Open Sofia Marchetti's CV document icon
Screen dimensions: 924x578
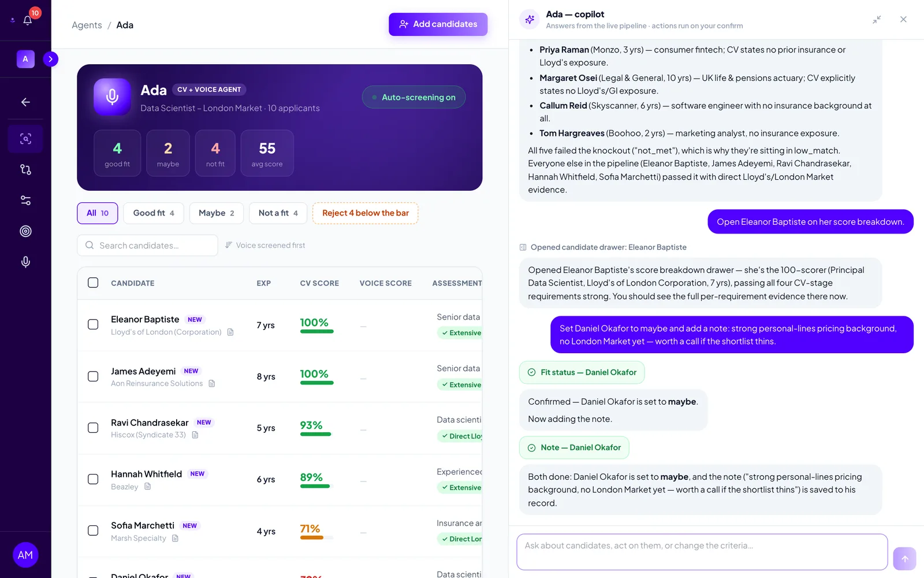[x=175, y=539]
